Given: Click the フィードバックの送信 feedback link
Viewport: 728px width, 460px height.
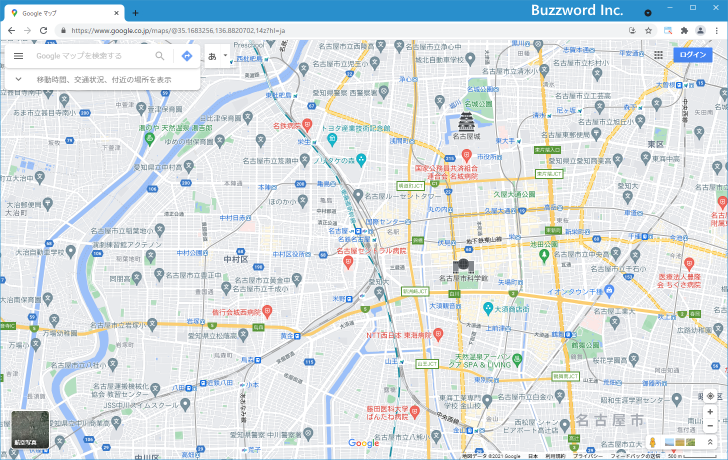Looking at the screenshot, I should tap(636, 456).
